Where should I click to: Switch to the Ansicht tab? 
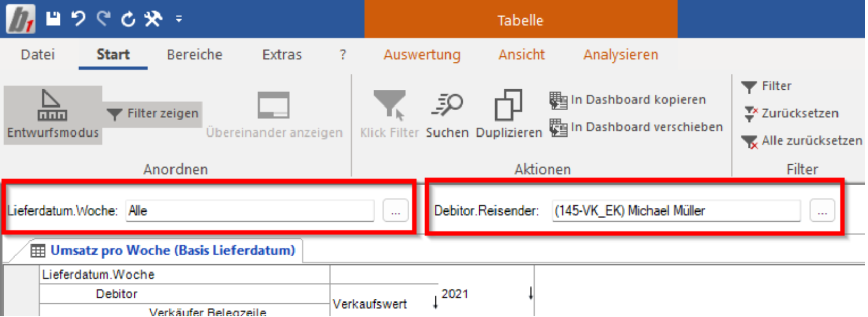click(521, 54)
